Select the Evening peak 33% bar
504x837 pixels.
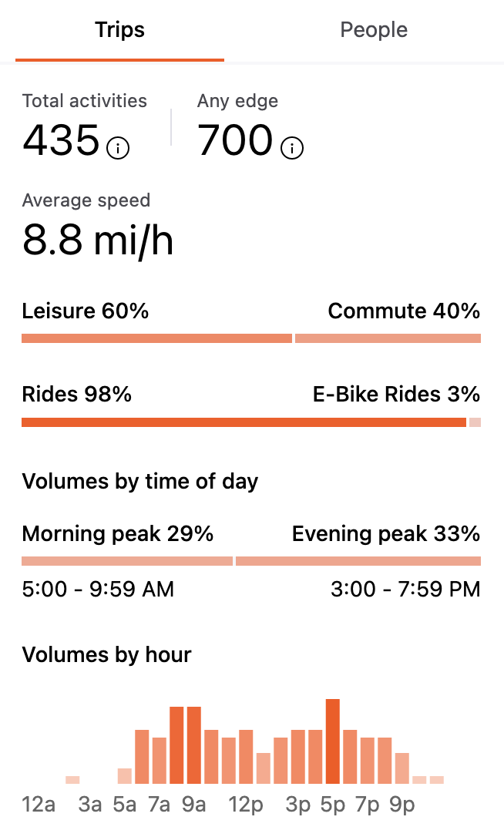[358, 561]
